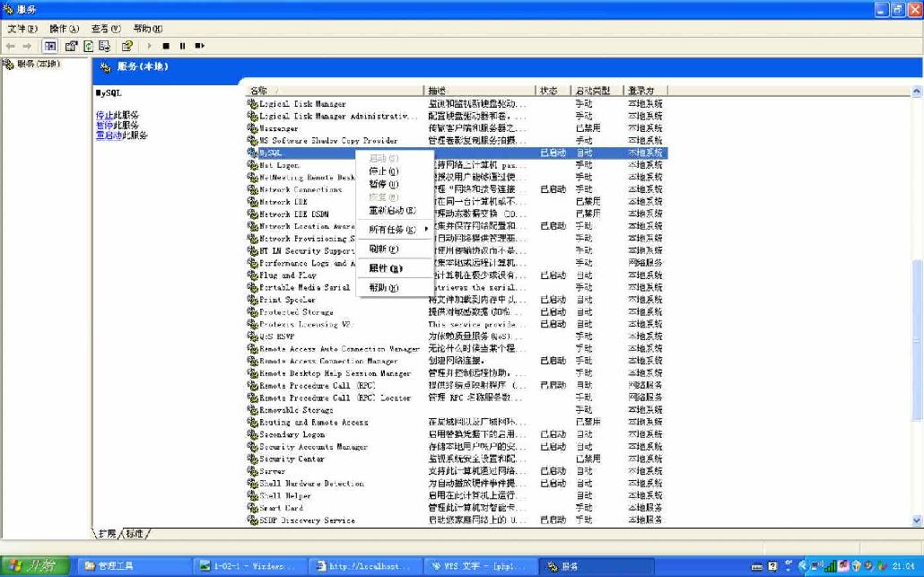Screen dimensions: 924x577
Task: Sort by the 名称 column header
Action: tap(335, 91)
